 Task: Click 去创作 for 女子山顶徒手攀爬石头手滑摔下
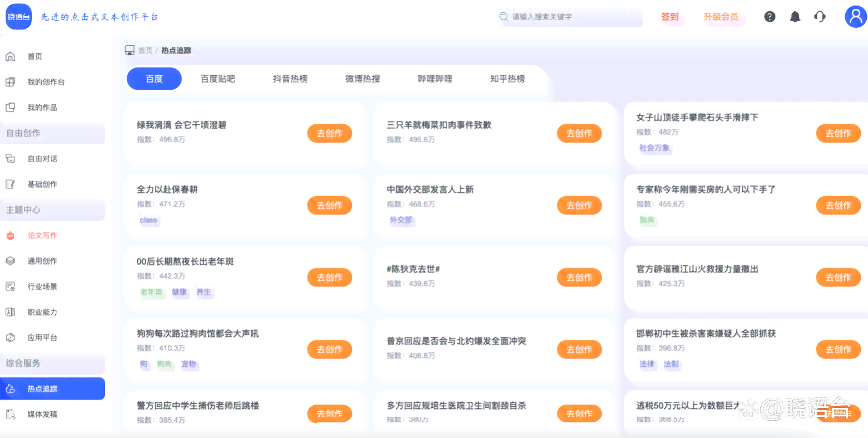pos(838,133)
